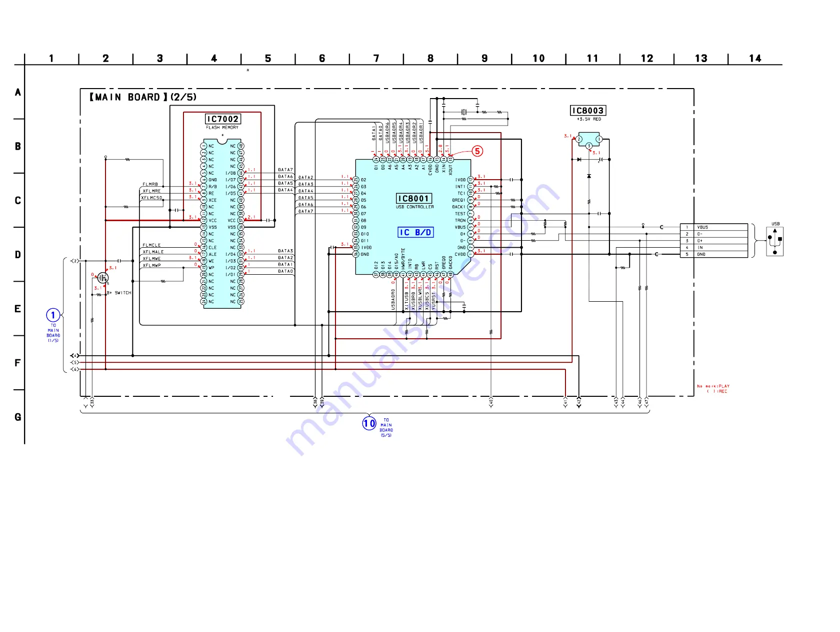The height and width of the screenshot is (632, 840).
Task: Click pin 2 circle of IC8003
Action: coord(579,139)
